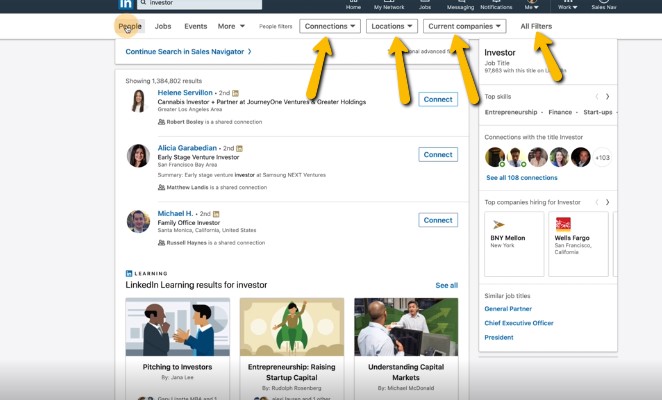Open Messaging from top navigation
Viewport: 662px width, 400px height.
[x=460, y=5]
